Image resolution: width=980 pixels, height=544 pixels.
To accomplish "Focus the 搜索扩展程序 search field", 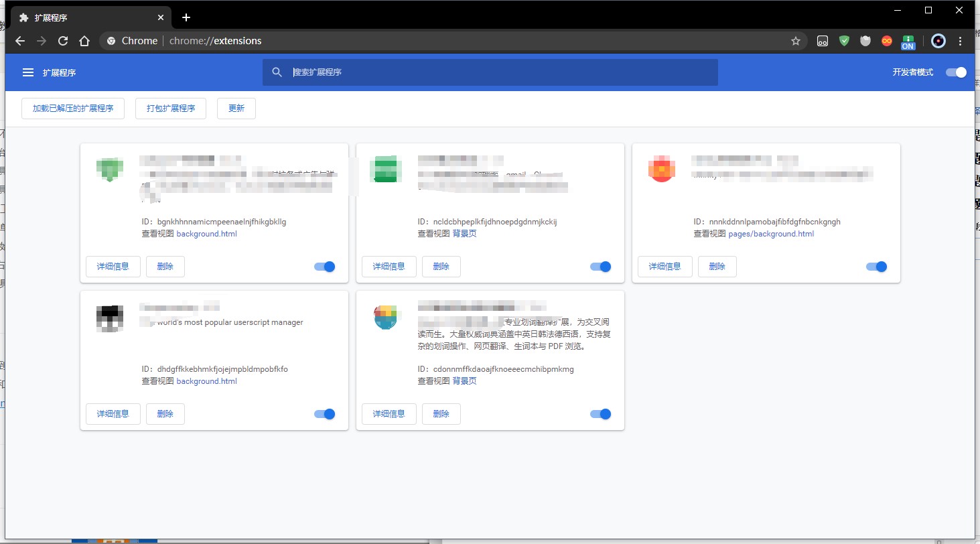I will 490,72.
